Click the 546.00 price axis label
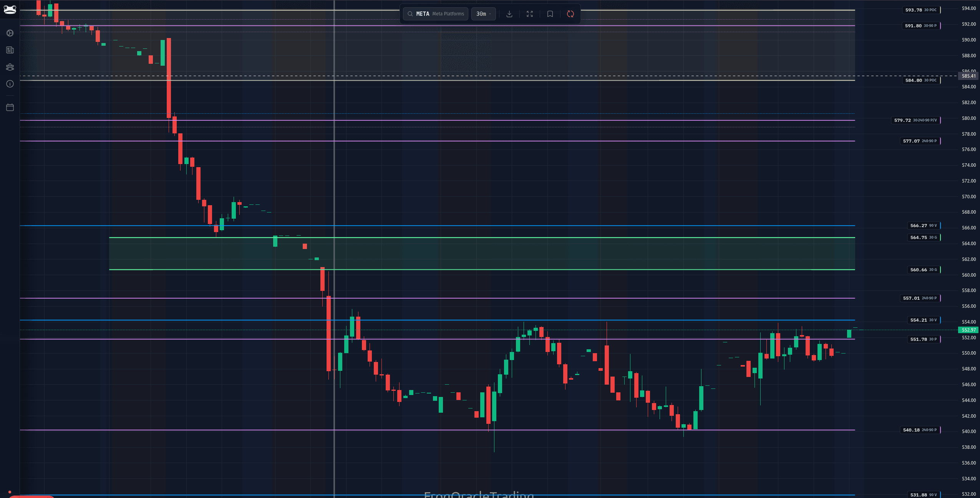The height and width of the screenshot is (498, 980). click(968, 385)
